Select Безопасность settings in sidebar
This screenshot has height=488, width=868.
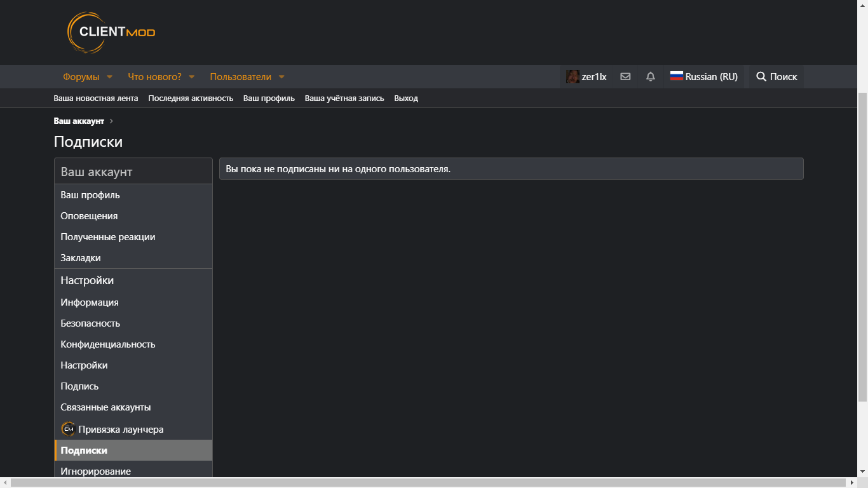pos(90,323)
